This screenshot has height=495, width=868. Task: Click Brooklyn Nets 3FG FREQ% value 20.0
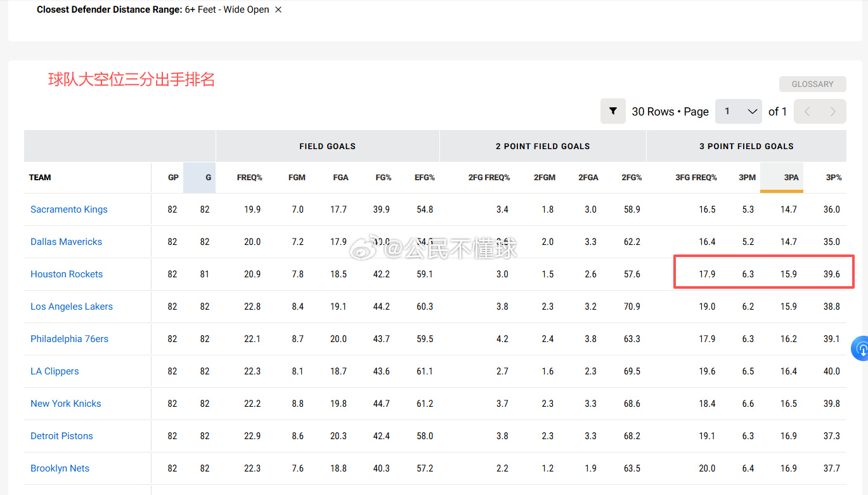(707, 468)
